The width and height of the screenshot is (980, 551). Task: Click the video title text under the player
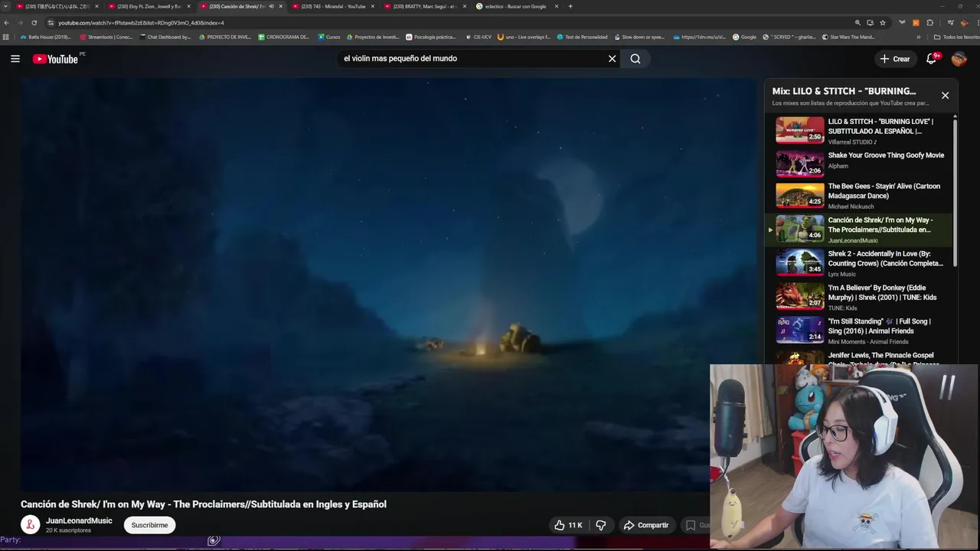coord(204,504)
